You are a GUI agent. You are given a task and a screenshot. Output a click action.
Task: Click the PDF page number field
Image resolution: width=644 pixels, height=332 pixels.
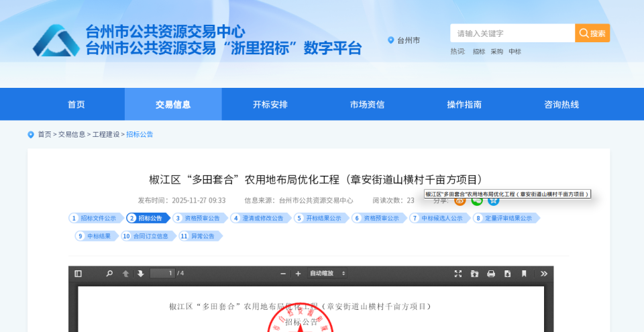pos(162,273)
